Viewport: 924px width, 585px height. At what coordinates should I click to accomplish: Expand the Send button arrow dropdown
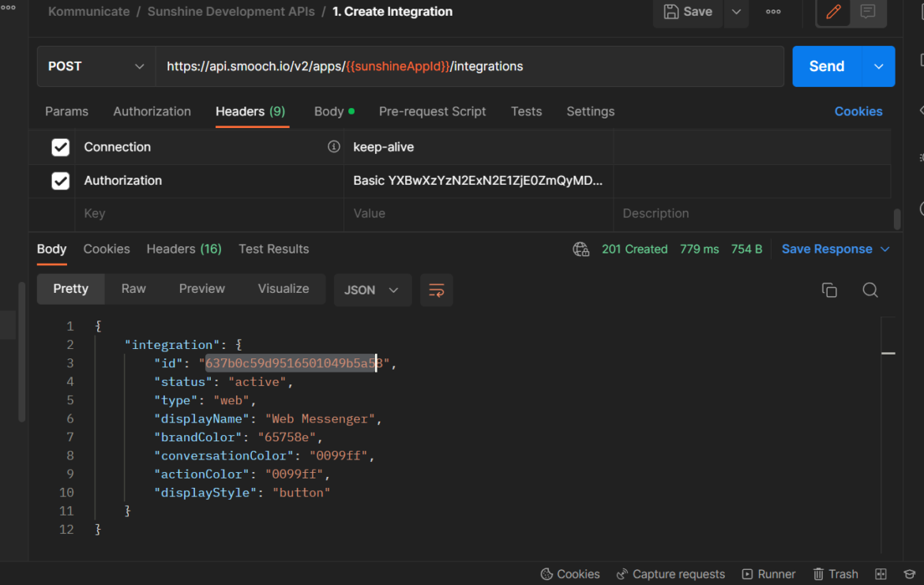click(x=878, y=66)
